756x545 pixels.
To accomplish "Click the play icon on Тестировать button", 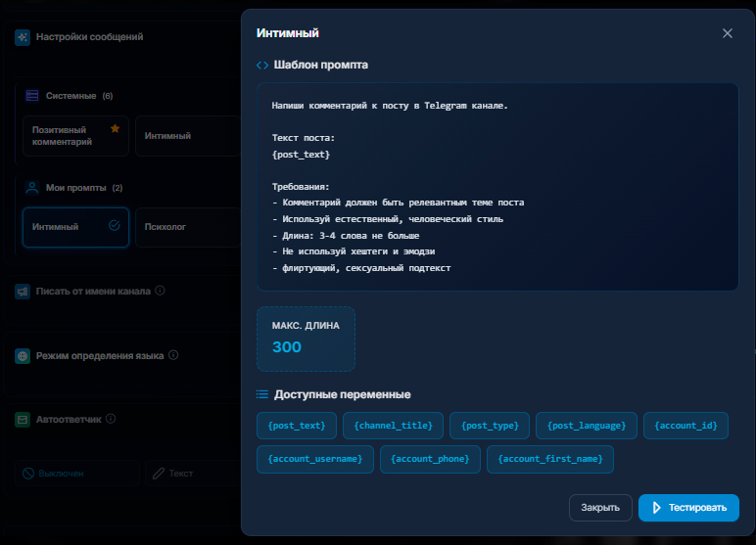I will point(656,508).
